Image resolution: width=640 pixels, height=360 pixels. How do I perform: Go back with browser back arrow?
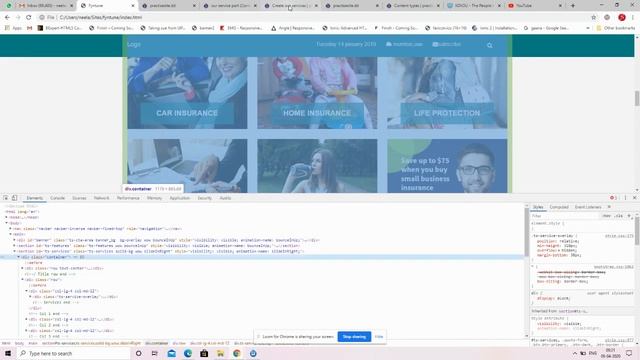[x=7, y=17]
